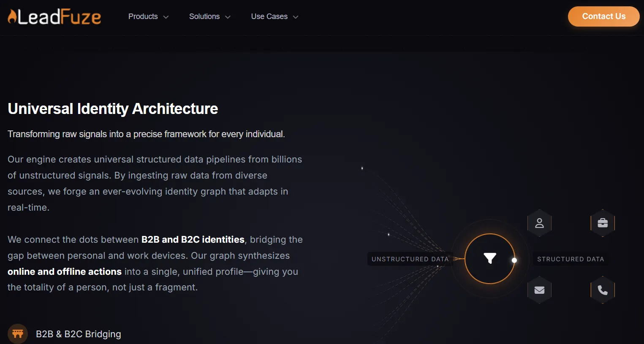Viewport: 644px width, 344px height.
Task: Open the Use Cases menu
Action: pos(269,16)
